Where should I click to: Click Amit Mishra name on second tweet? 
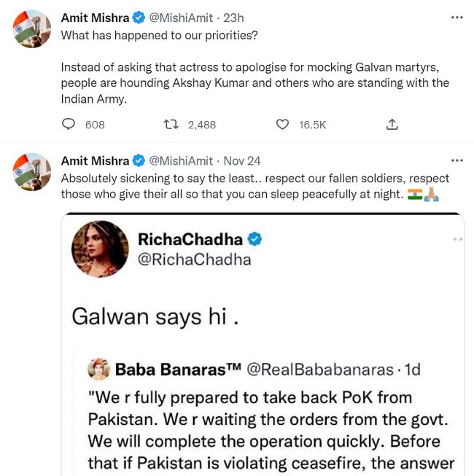pyautogui.click(x=95, y=160)
